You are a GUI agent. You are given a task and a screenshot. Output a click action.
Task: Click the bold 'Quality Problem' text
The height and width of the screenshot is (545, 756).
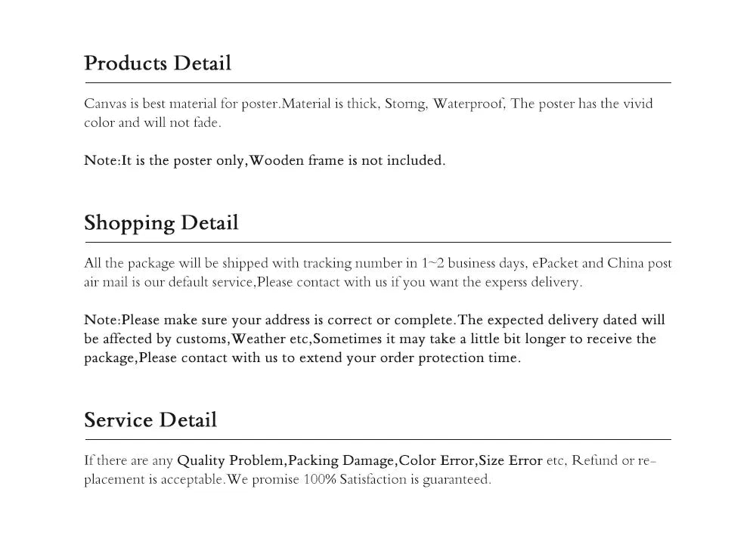point(231,460)
